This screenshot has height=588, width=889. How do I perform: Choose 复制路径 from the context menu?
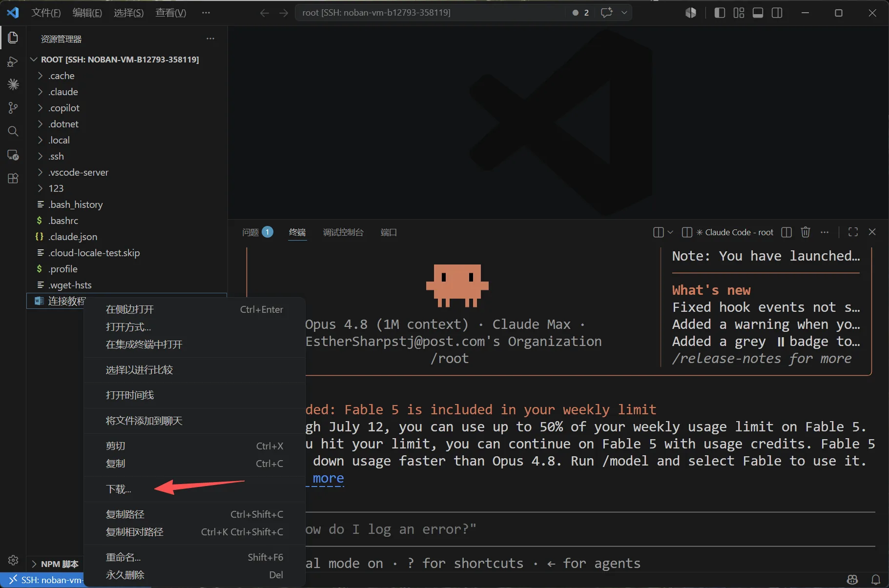pyautogui.click(x=194, y=514)
